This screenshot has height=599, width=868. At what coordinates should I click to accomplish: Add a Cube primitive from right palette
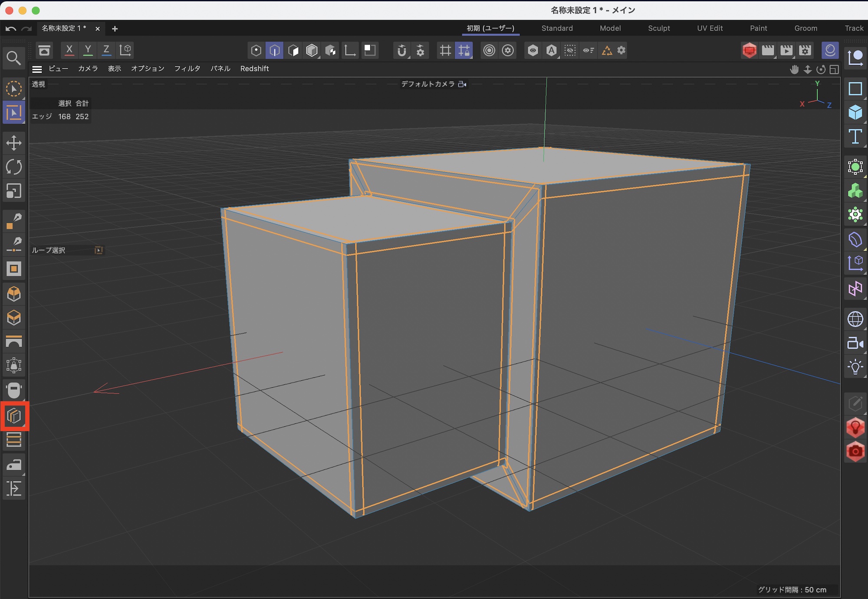click(855, 112)
